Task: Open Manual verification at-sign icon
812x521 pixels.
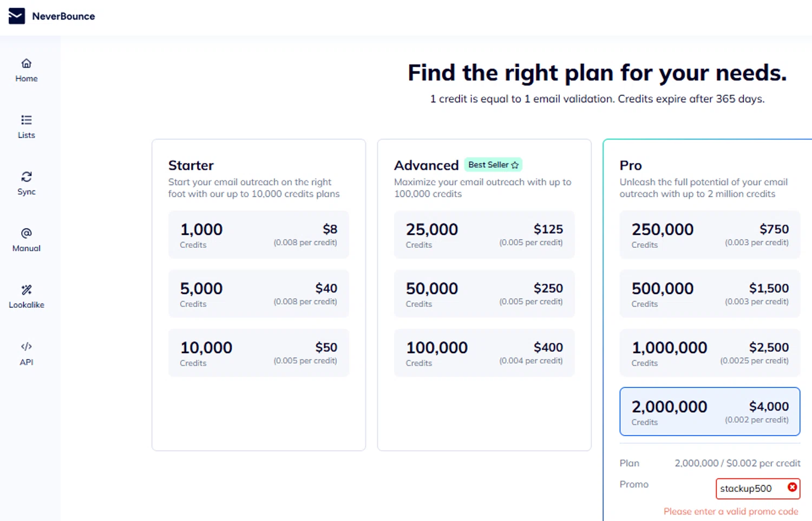Action: [26, 233]
